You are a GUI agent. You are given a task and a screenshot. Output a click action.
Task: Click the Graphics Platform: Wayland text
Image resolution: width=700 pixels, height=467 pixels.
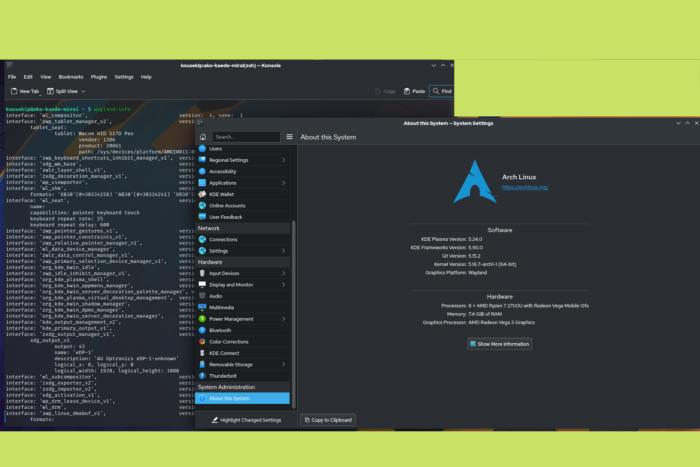456,272
